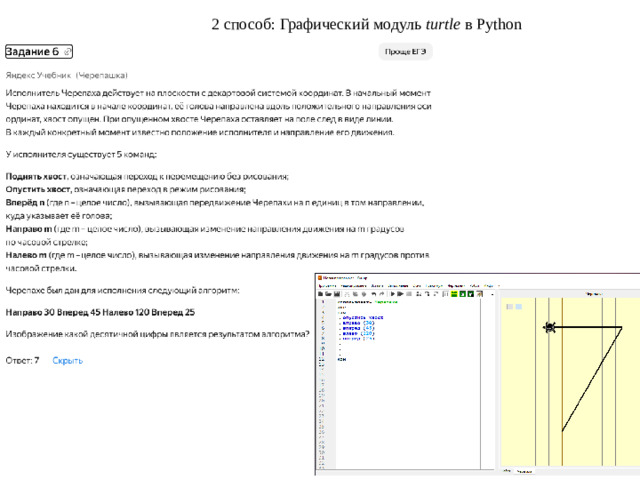Click the yellow actor icon in Kumir toolbar
Viewport: 640px width, 480px height.
(454, 294)
